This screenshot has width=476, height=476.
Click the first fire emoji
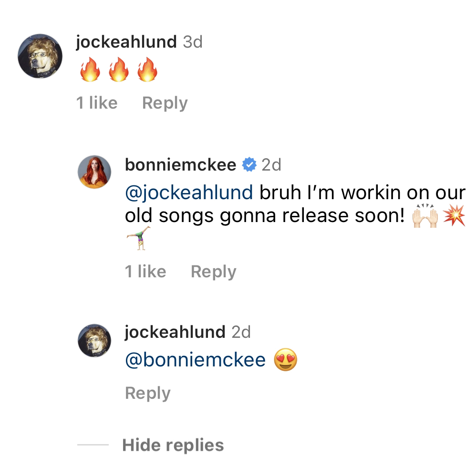click(x=90, y=70)
